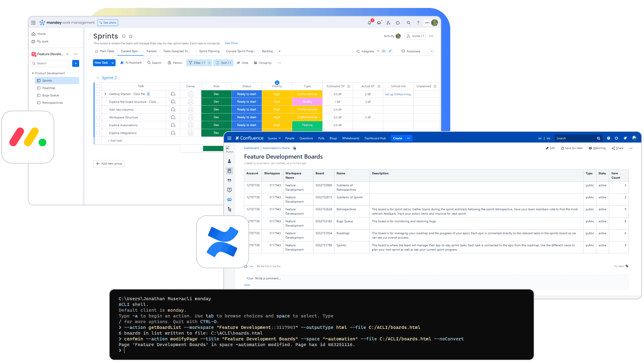This screenshot has width=644, height=363.
Task: Open the page tree icon in Confluence sidebar
Action: 229,209
